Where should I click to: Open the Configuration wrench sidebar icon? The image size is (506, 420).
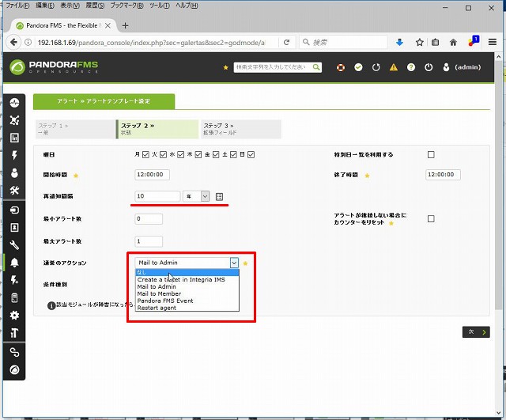tap(14, 245)
